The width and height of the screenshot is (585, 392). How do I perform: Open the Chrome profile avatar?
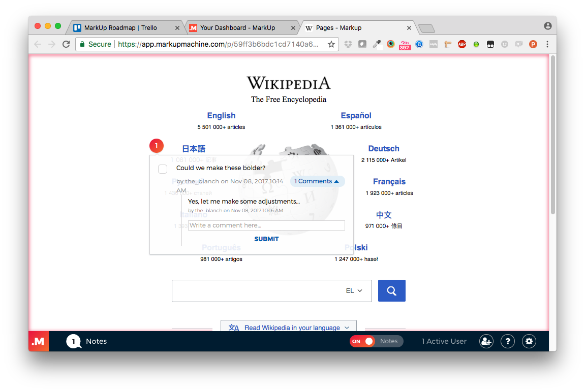pyautogui.click(x=547, y=26)
